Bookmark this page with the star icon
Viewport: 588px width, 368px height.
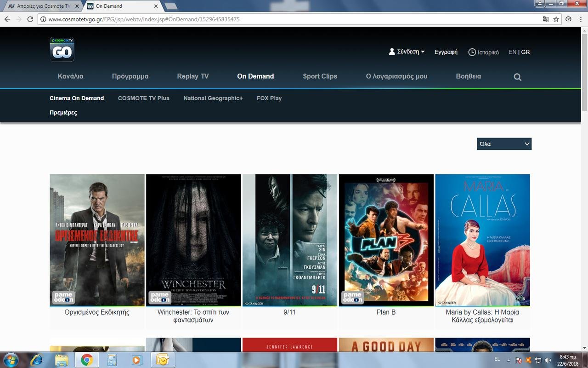point(556,19)
